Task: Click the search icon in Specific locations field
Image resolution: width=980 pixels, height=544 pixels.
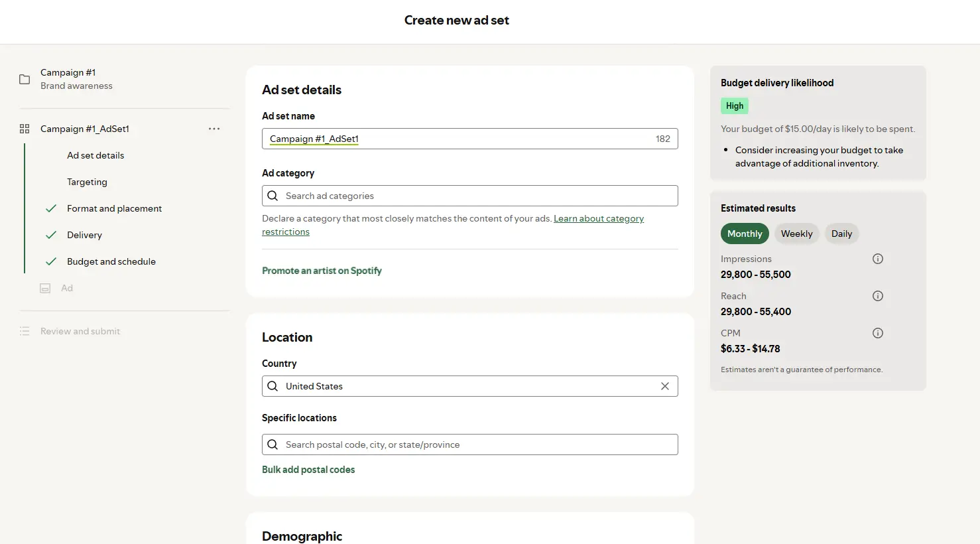Action: click(x=273, y=444)
